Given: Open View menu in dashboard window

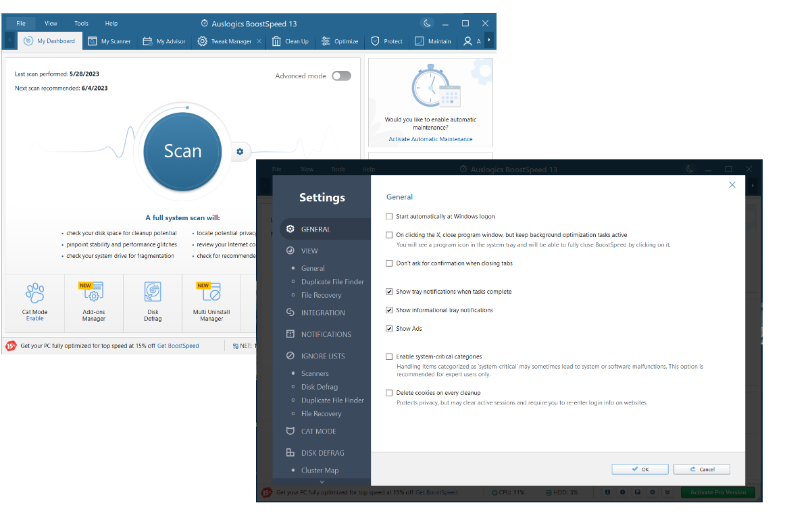Looking at the screenshot, I should (51, 23).
